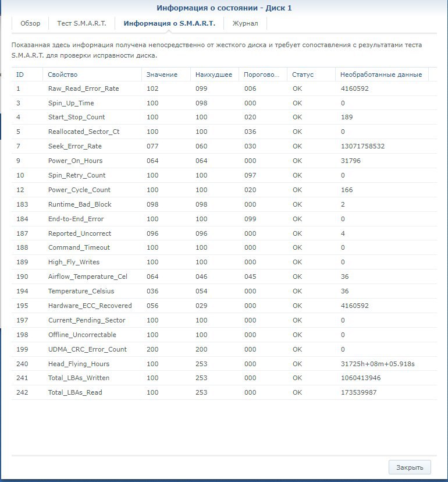Select the Start_Stop_Count row

[x=224, y=117]
